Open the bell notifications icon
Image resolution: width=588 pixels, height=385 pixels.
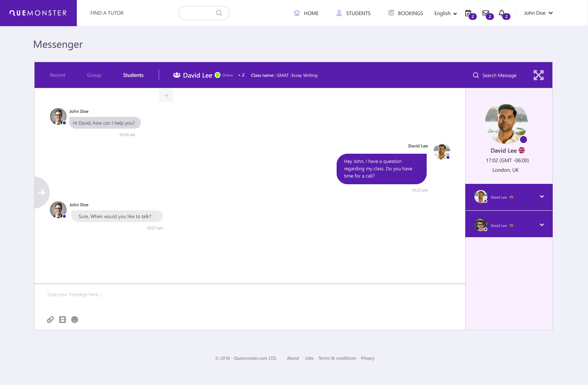[x=502, y=13]
